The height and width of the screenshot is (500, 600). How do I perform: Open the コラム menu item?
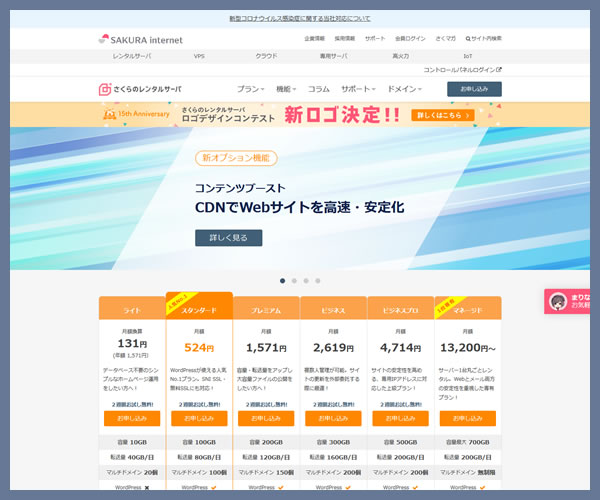319,89
